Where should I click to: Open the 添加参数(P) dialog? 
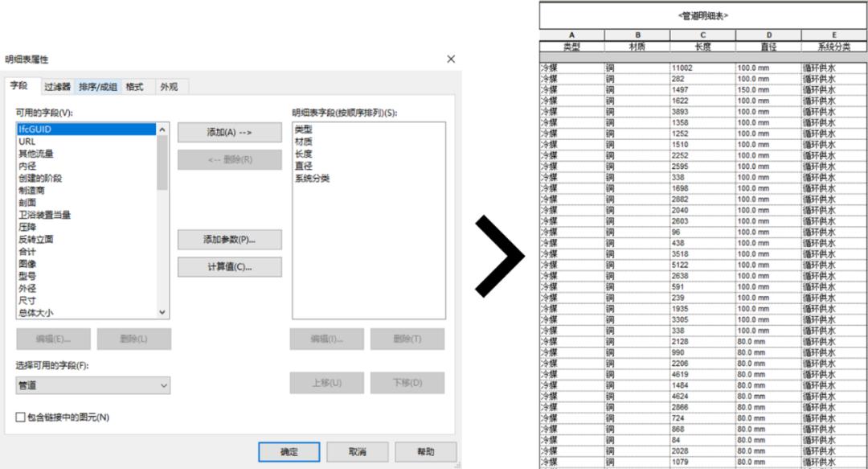pos(228,240)
